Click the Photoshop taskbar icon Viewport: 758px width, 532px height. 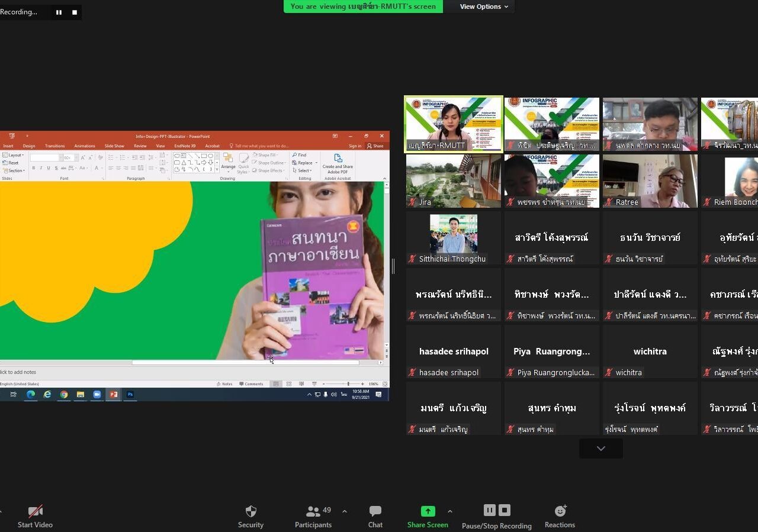tap(130, 394)
